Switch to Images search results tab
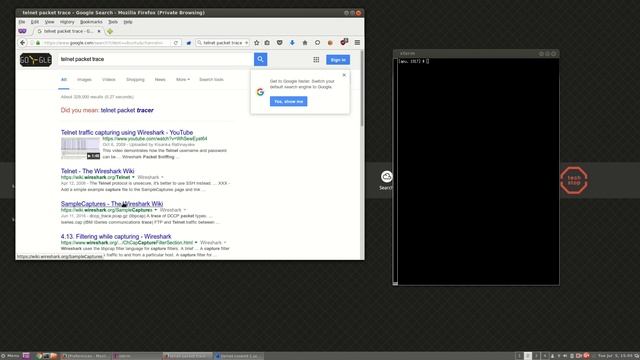 pos(84,80)
